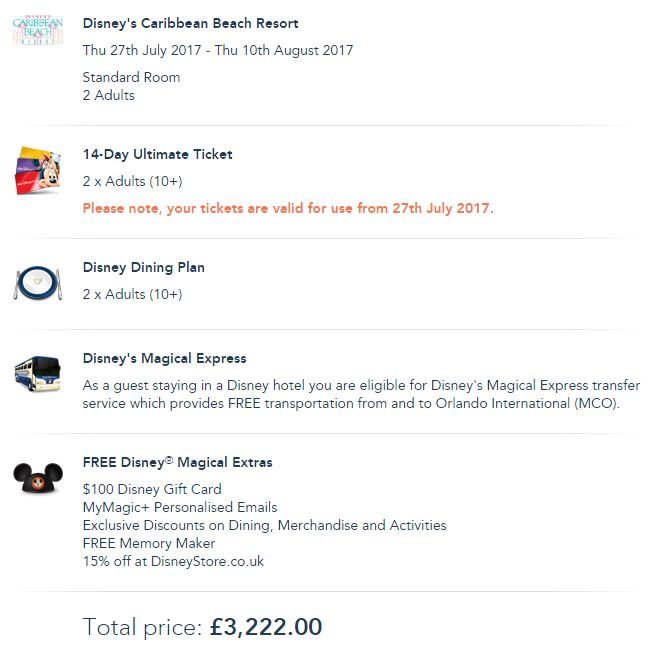Click the FREE Memory Maker line
This screenshot has width=653, height=657.
[x=149, y=543]
